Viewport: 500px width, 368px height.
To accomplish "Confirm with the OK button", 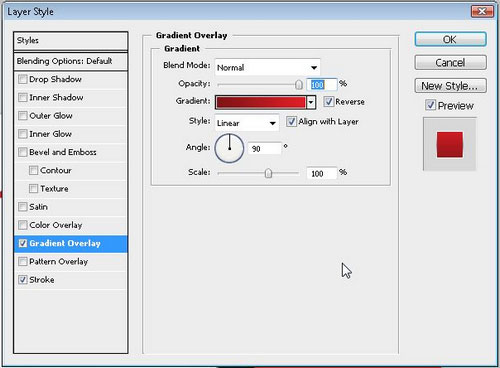I will [450, 40].
